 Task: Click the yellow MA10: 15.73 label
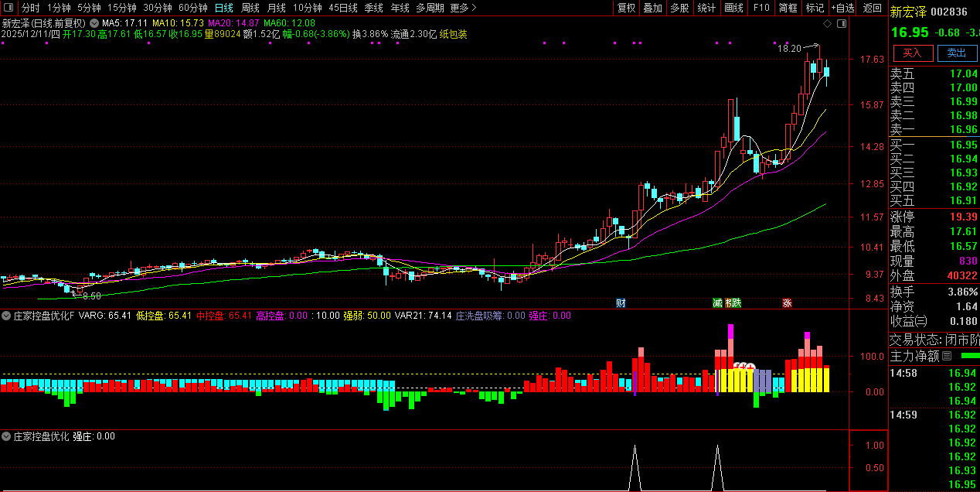pos(177,23)
